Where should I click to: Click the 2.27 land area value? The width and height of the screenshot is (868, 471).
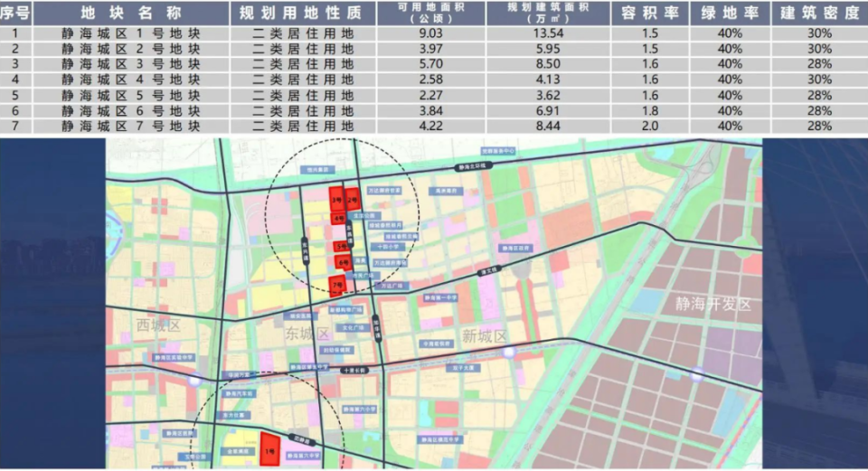coord(430,95)
